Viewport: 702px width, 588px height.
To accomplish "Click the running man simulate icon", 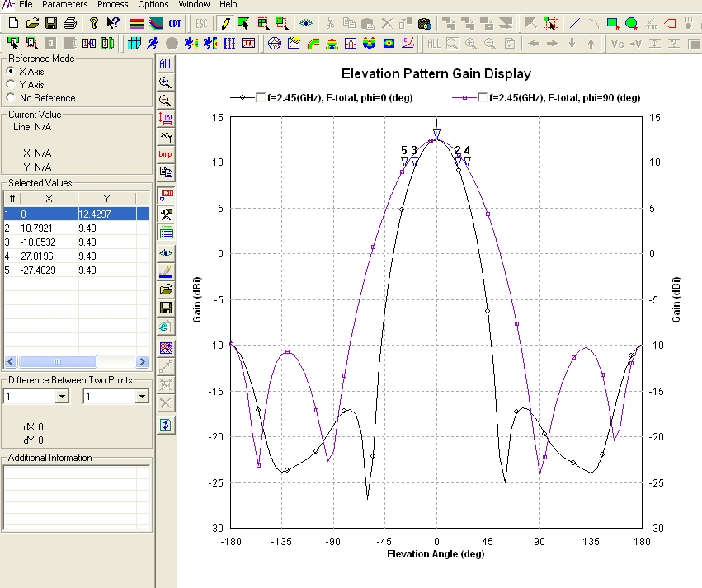I will tap(154, 43).
